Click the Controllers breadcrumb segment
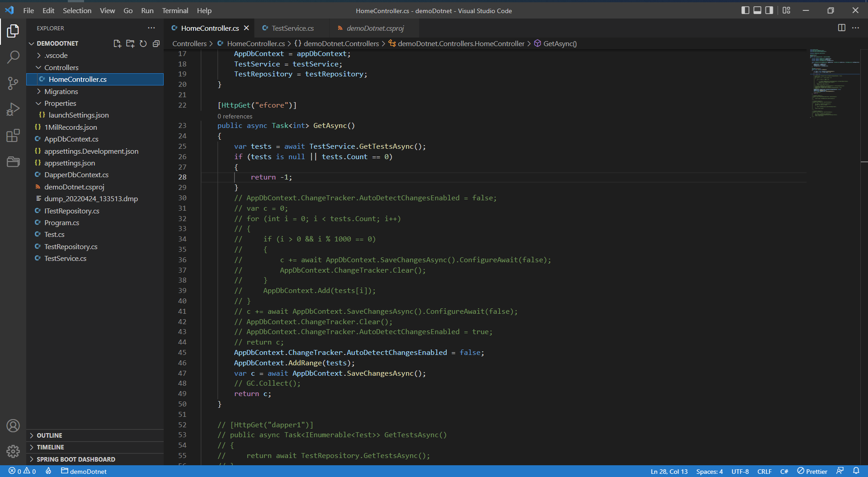The height and width of the screenshot is (477, 868). (x=189, y=43)
